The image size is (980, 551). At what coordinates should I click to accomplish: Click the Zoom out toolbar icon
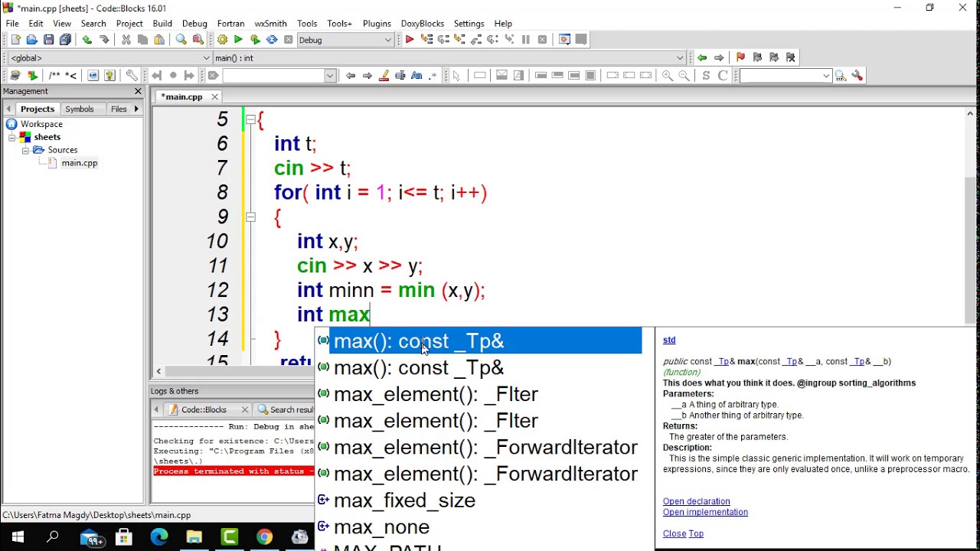point(684,76)
